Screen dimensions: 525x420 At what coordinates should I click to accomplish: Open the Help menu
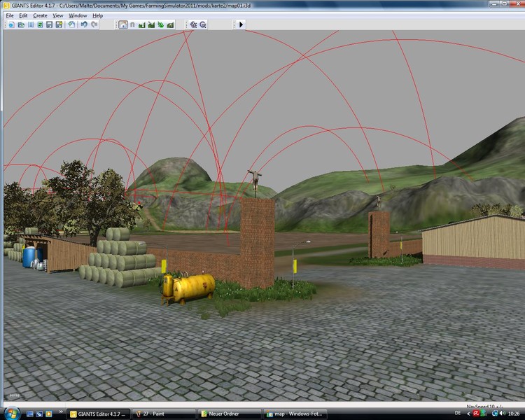(x=97, y=15)
